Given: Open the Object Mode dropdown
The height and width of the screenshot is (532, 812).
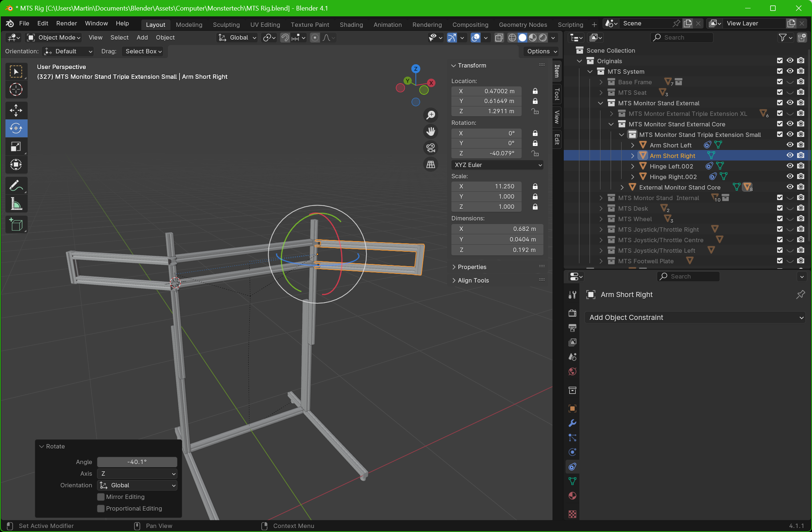Looking at the screenshot, I should 54,37.
